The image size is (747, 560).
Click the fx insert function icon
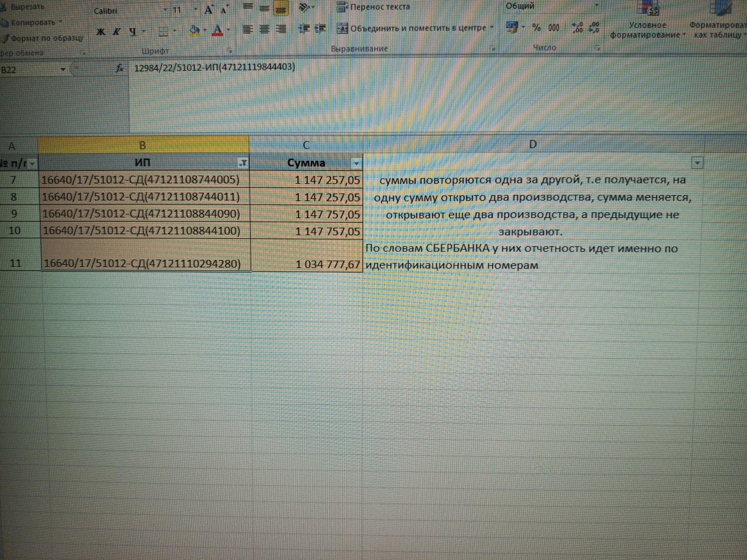click(120, 68)
